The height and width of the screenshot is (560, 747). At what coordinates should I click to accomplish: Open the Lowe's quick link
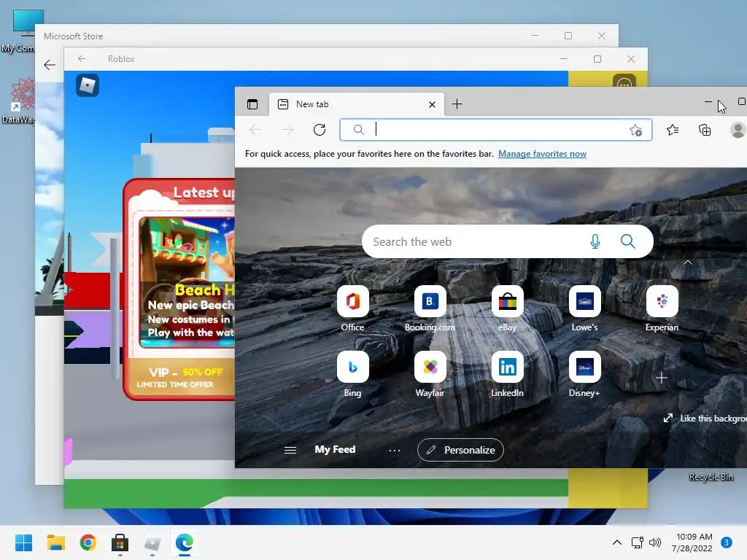coord(584,308)
